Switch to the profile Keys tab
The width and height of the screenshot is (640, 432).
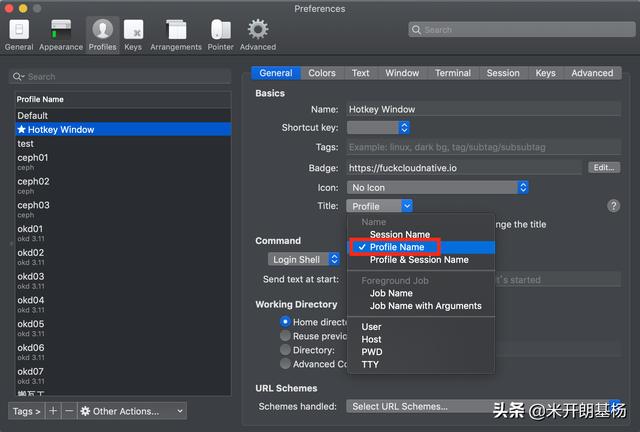tap(545, 73)
